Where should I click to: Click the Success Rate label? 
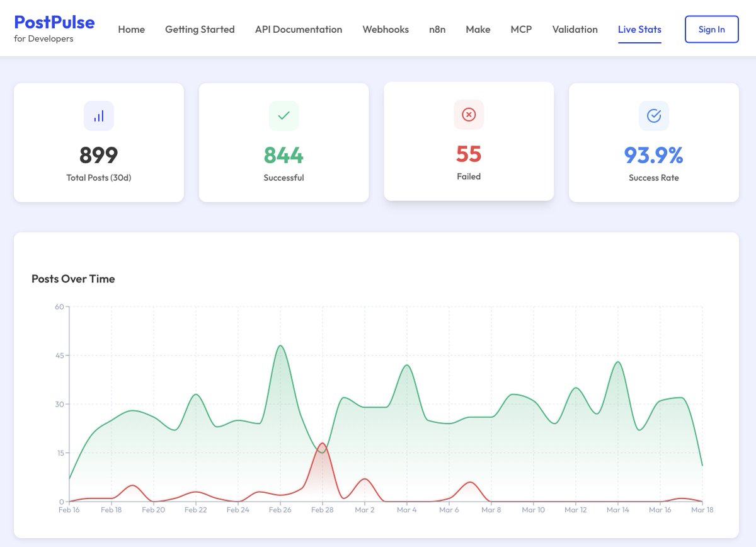pos(654,178)
